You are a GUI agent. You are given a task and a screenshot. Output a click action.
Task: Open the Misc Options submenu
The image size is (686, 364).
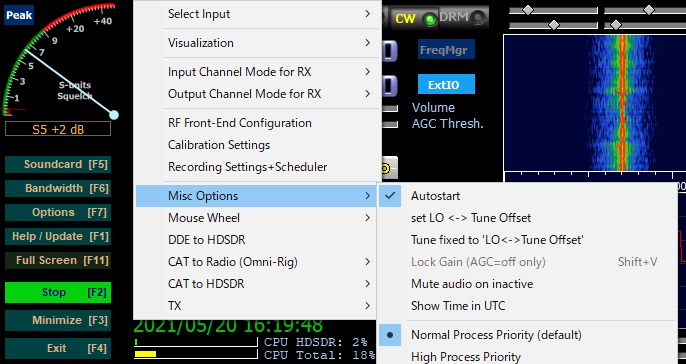[x=256, y=196]
